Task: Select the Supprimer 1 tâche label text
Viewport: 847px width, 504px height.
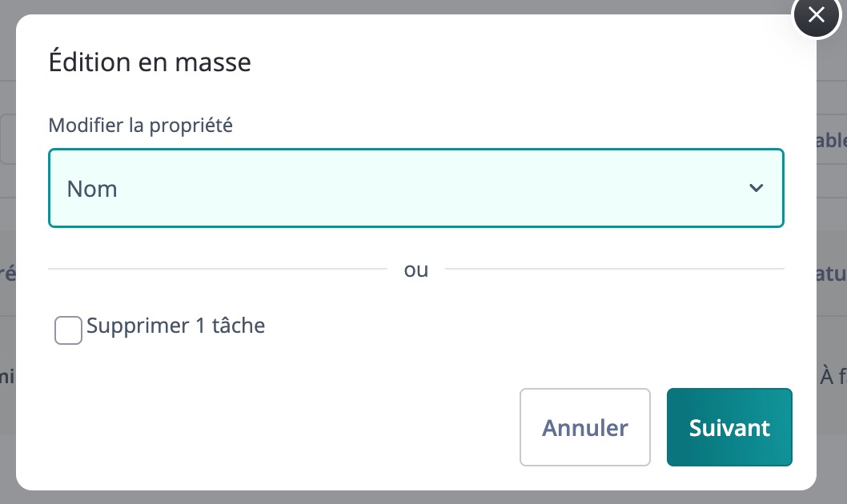Action: point(175,326)
